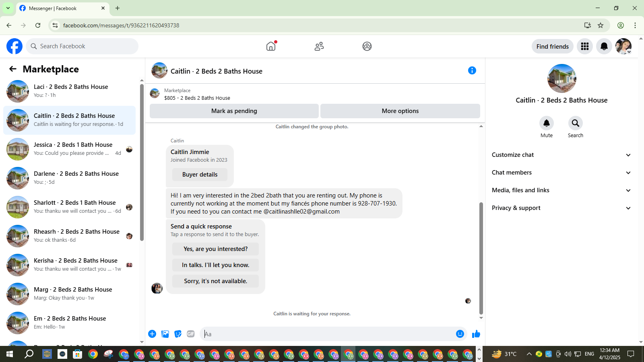Image resolution: width=644 pixels, height=362 pixels.
Task: Click the chat header title "Caitlin · 2 Beds 2 Baths House"
Action: 217,71
